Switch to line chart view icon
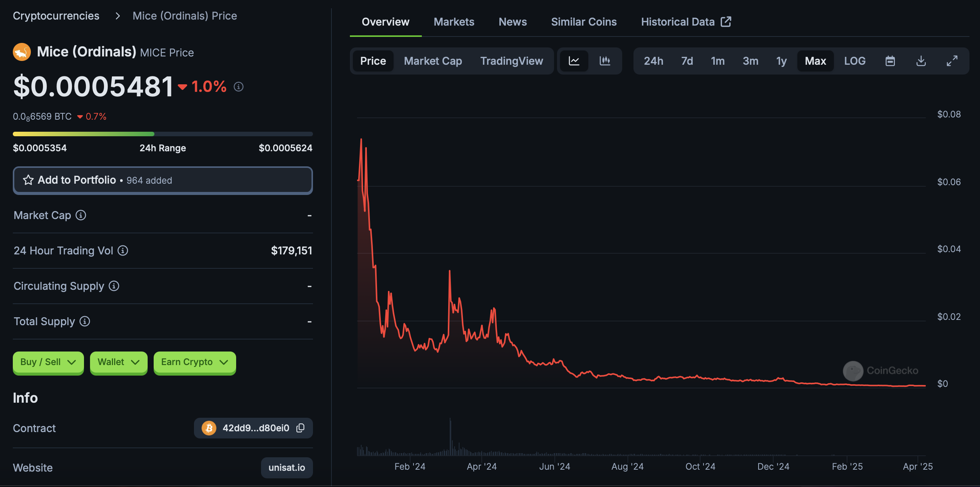 pos(574,61)
